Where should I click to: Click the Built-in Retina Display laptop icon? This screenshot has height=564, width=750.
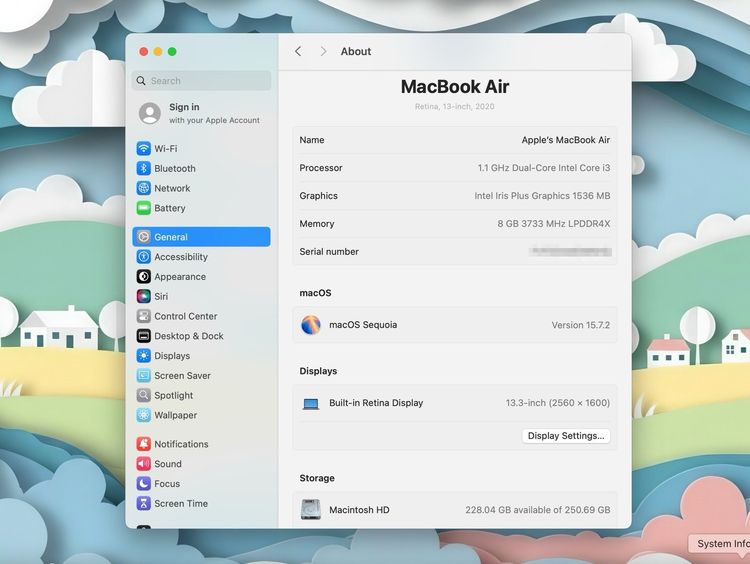pos(310,404)
